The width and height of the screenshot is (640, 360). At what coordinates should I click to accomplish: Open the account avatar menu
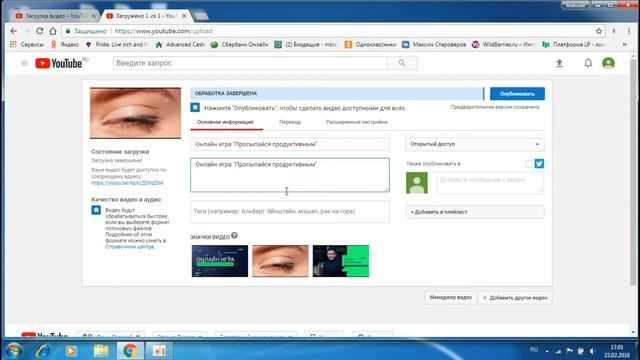click(x=608, y=63)
